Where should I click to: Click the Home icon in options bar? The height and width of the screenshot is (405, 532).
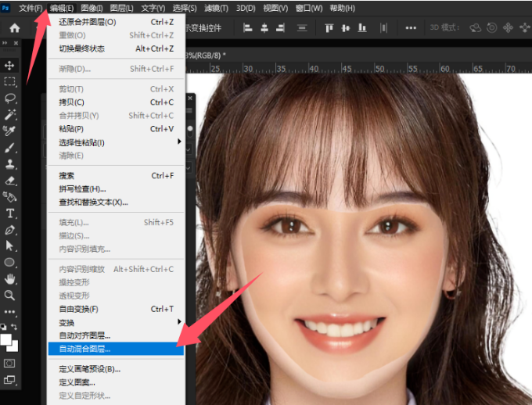click(x=15, y=28)
